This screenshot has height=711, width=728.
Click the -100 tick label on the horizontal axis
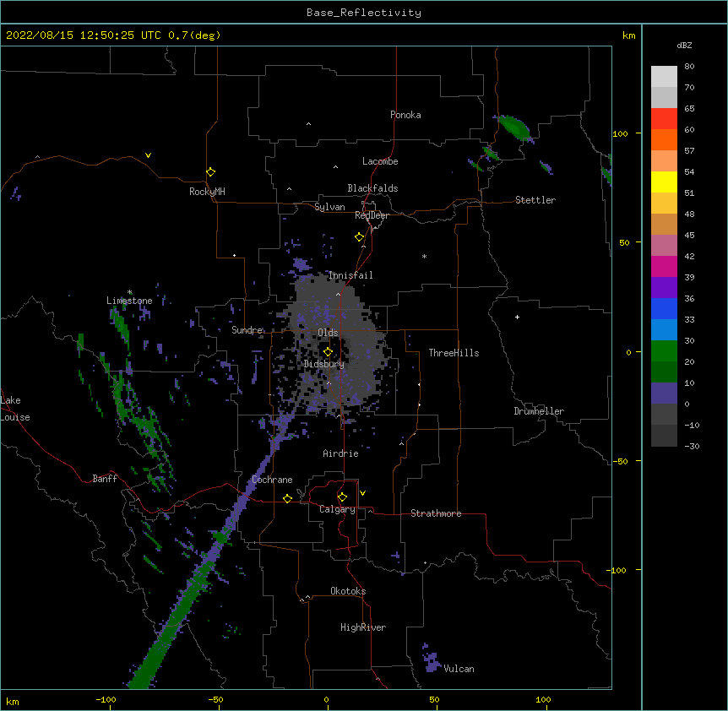106,699
